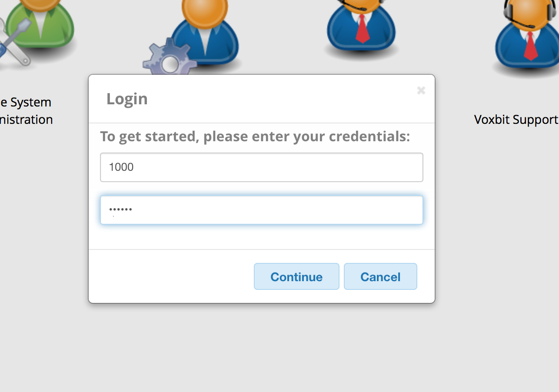Close the Login dialog with the X
This screenshot has width=559, height=392.
click(x=421, y=90)
